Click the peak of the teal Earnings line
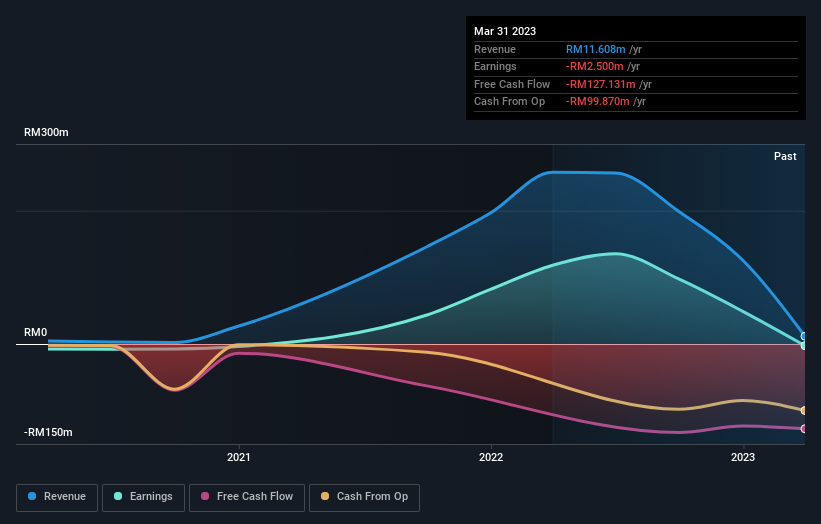 [x=617, y=254]
